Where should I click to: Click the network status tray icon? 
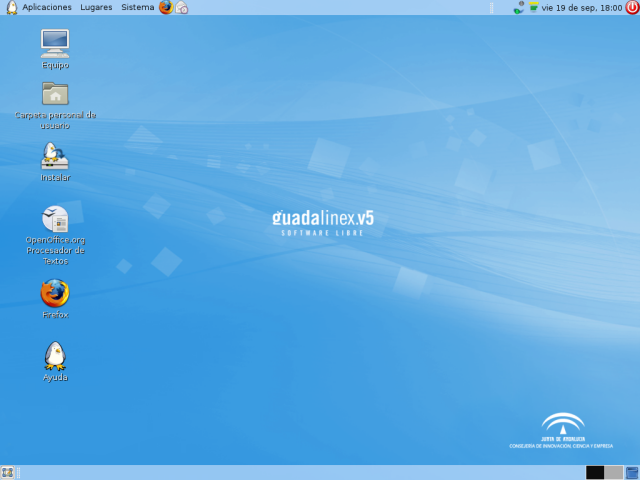[x=519, y=7]
